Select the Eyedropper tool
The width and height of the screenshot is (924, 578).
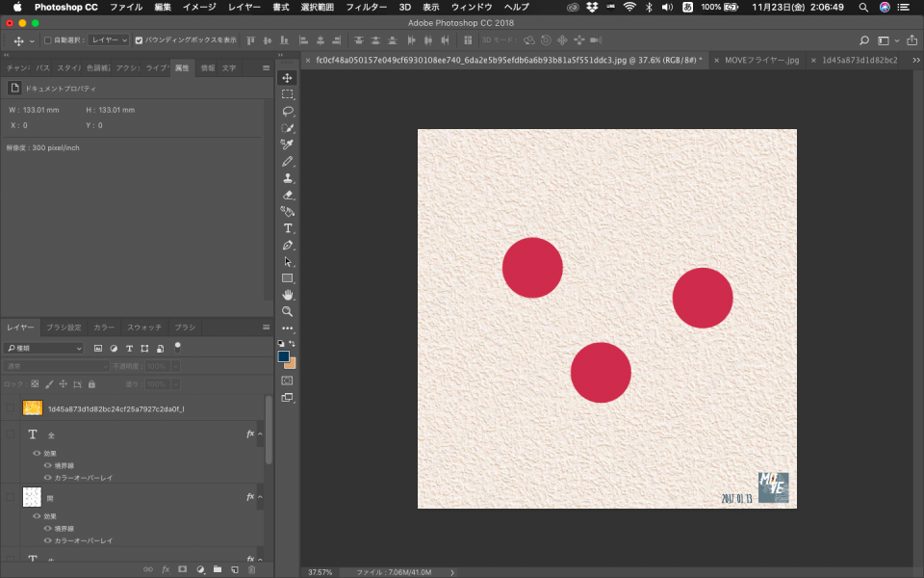(x=288, y=144)
